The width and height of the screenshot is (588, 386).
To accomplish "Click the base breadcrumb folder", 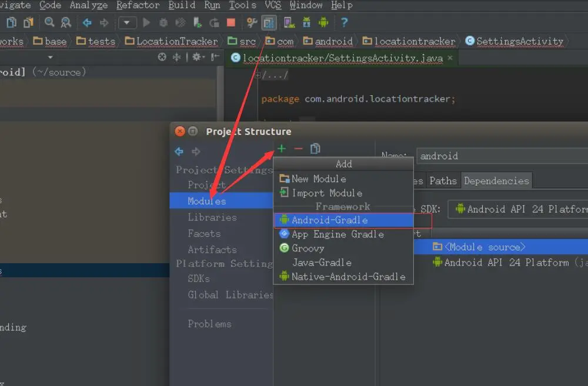I will (50, 41).
